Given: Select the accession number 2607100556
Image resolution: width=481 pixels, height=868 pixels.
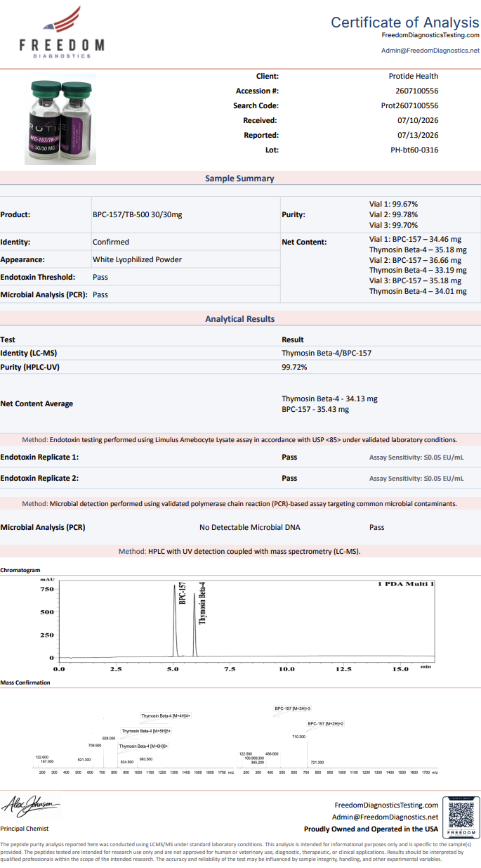Looking at the screenshot, I should tap(417, 91).
